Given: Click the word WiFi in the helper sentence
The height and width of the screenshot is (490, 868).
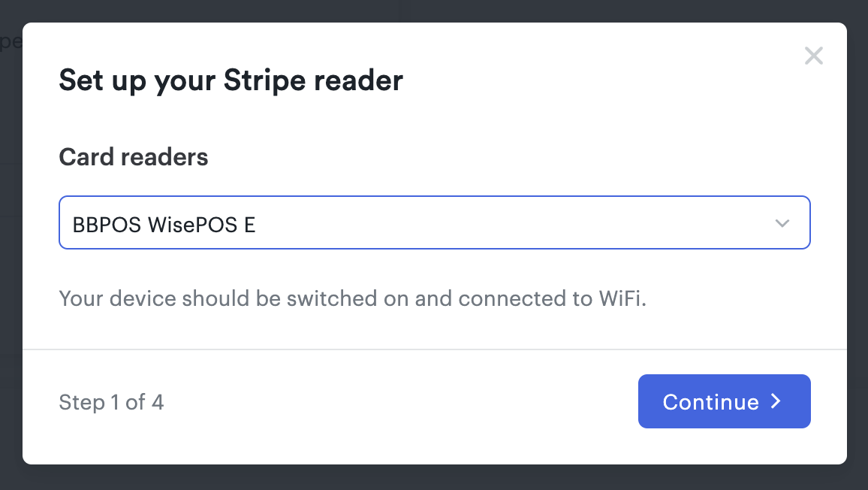Looking at the screenshot, I should coord(622,298).
